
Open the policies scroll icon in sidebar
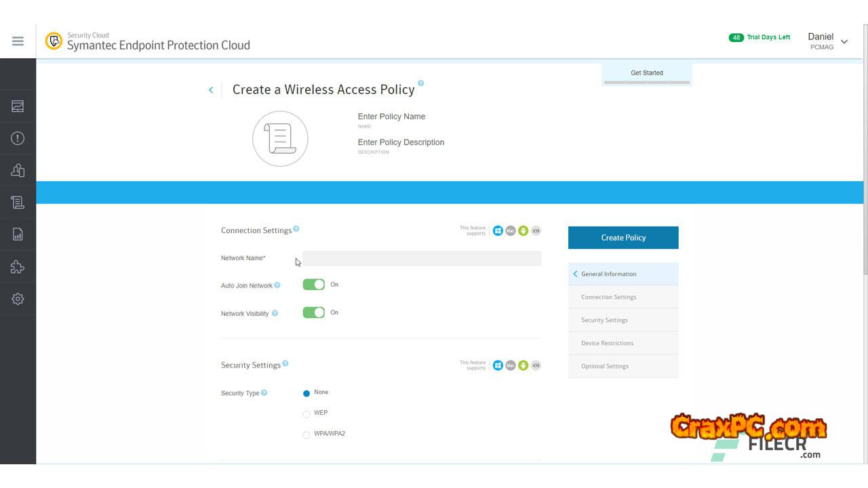coord(18,202)
